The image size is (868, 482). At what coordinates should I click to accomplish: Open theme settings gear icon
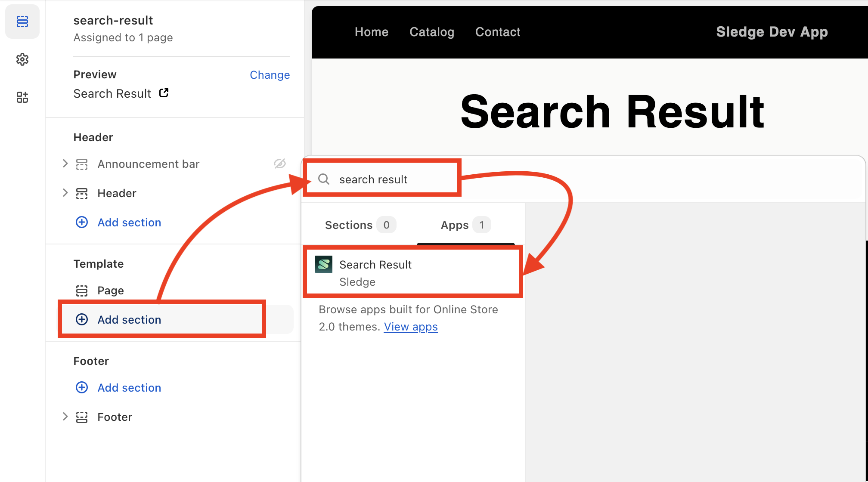22,59
